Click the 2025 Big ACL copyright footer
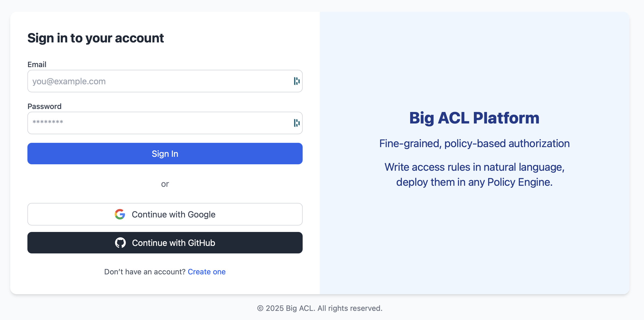The image size is (644, 320). coord(320,308)
